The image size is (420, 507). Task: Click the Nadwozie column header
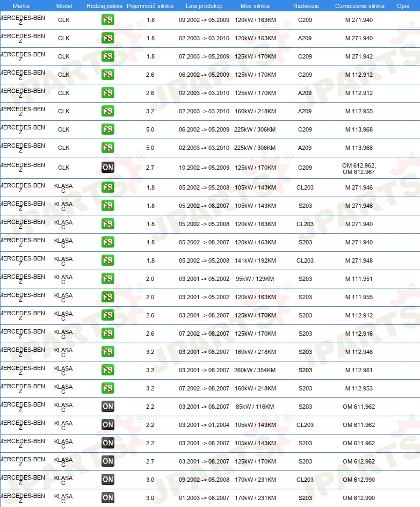(x=306, y=6)
